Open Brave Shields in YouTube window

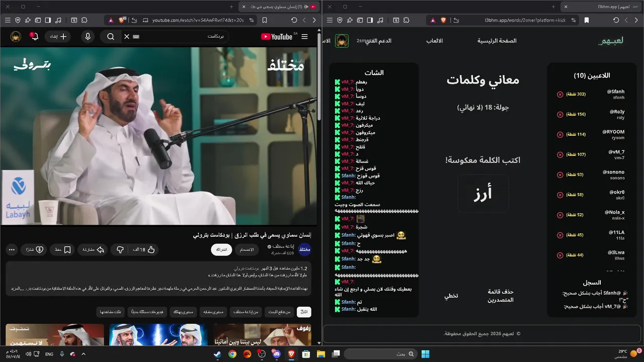point(122,20)
